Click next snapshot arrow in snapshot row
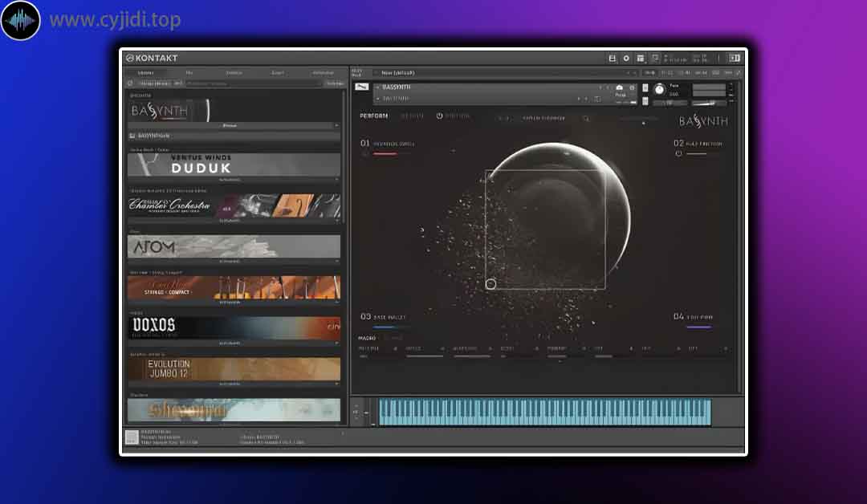The height and width of the screenshot is (504, 867). [586, 99]
